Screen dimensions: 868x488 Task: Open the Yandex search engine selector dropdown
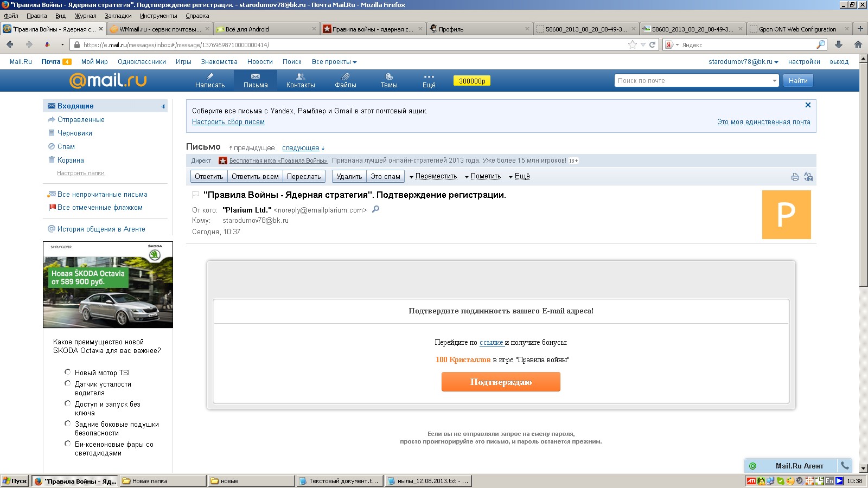pos(672,45)
